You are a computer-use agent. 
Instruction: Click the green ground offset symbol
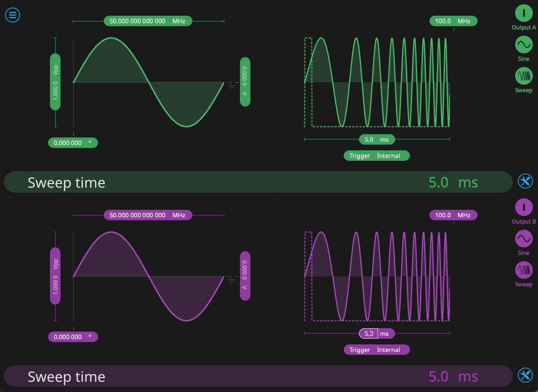click(231, 86)
